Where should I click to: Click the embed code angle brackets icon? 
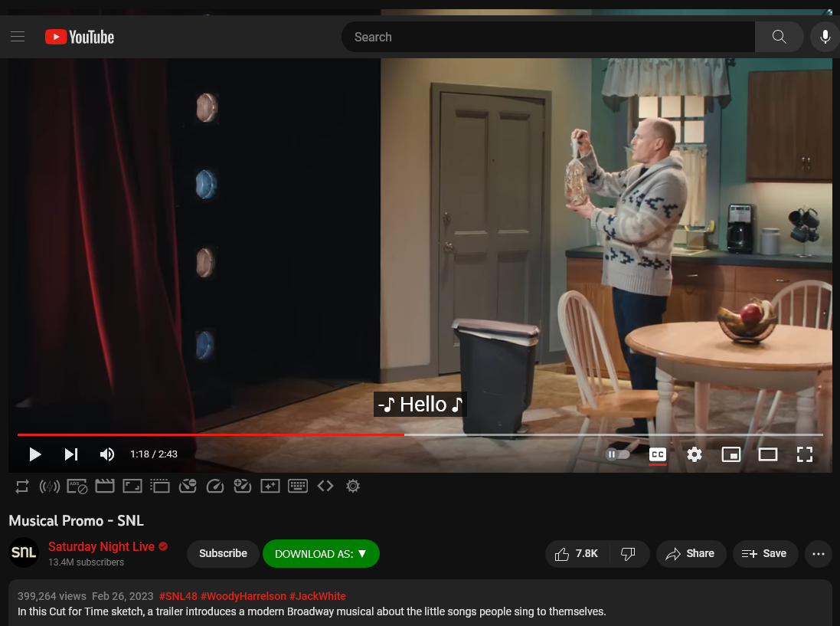point(325,486)
